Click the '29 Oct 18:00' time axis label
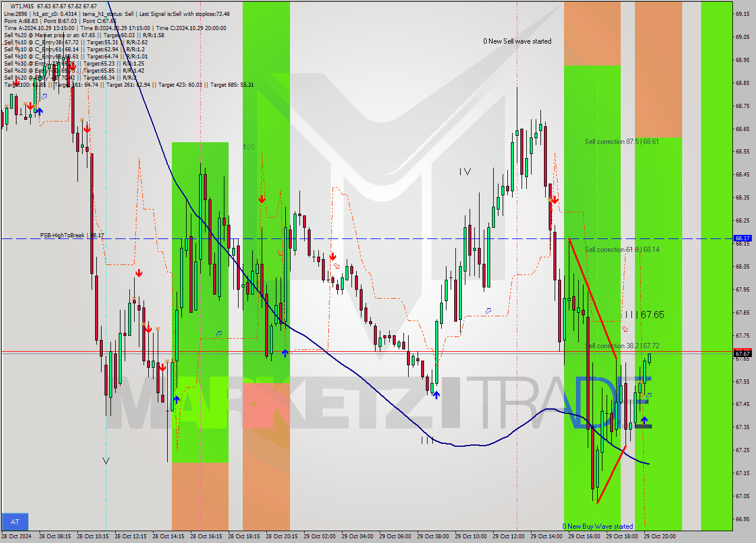Viewport: 756px width, 543px height. (623, 537)
